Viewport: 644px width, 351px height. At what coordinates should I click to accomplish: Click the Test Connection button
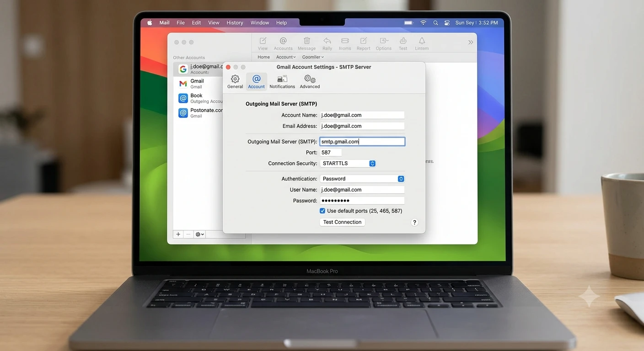[x=342, y=222]
